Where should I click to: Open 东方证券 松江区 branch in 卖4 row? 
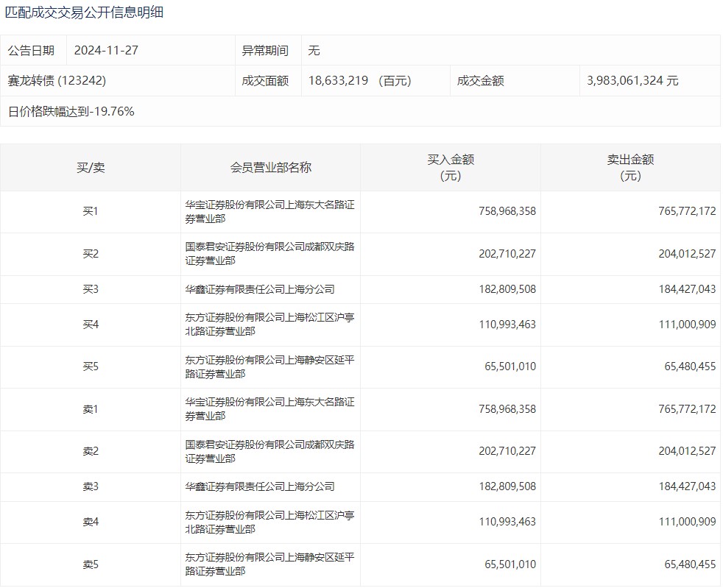[x=269, y=522]
